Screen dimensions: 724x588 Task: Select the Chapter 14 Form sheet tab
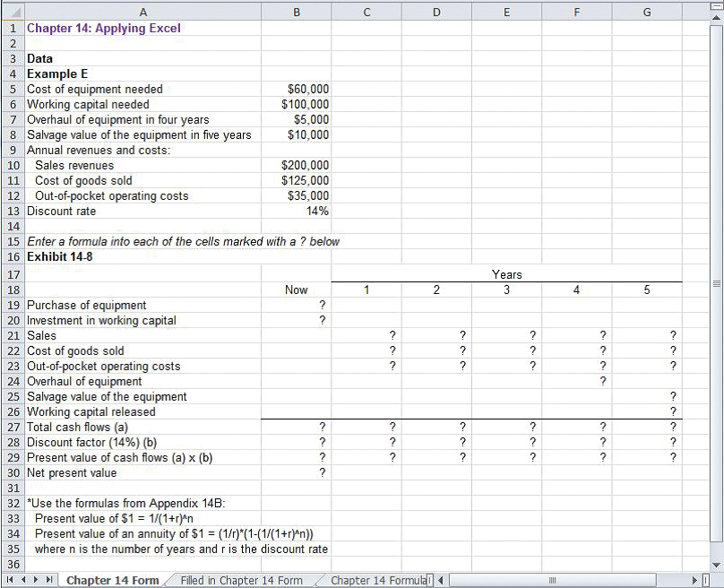click(112, 580)
